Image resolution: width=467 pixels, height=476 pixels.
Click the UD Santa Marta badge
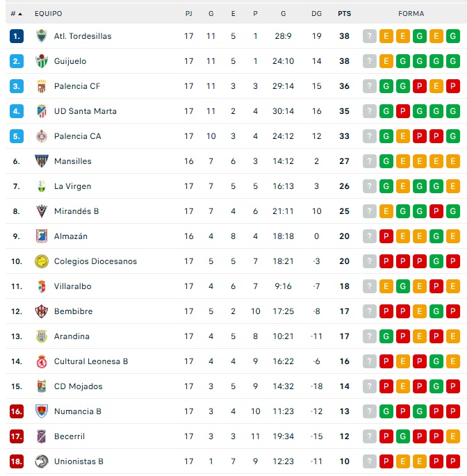coord(42,111)
